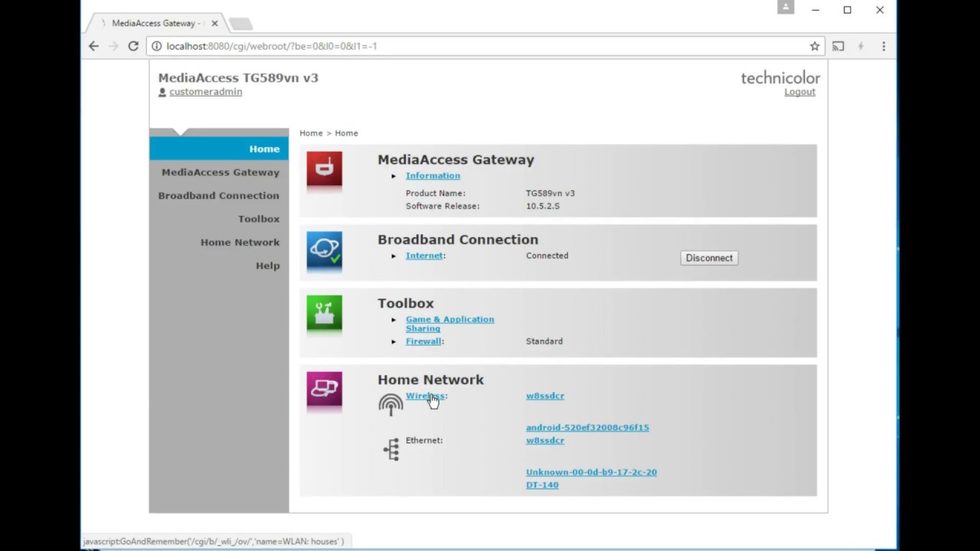Open Broadband Connection in the sidebar
980x551 pixels.
(219, 195)
